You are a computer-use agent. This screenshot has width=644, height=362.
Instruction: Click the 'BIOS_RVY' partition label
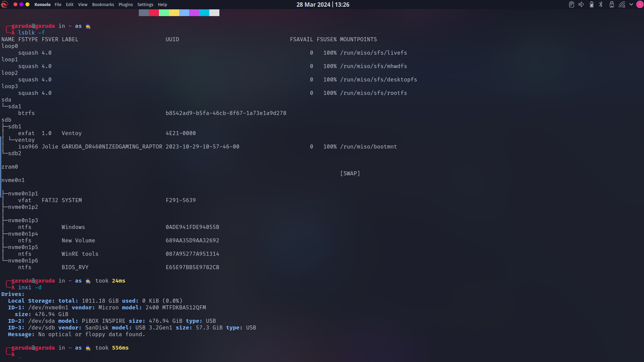(x=75, y=267)
